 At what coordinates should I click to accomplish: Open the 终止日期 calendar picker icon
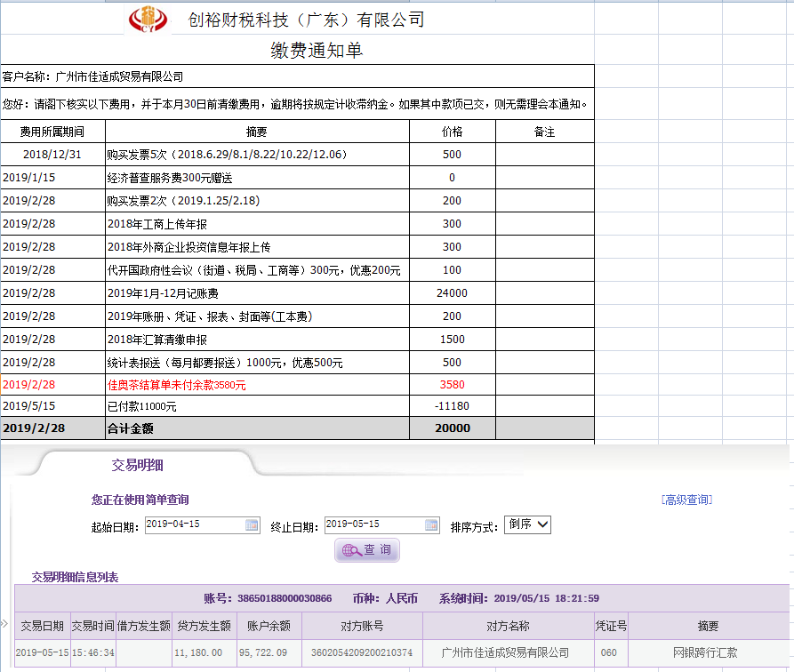click(431, 525)
